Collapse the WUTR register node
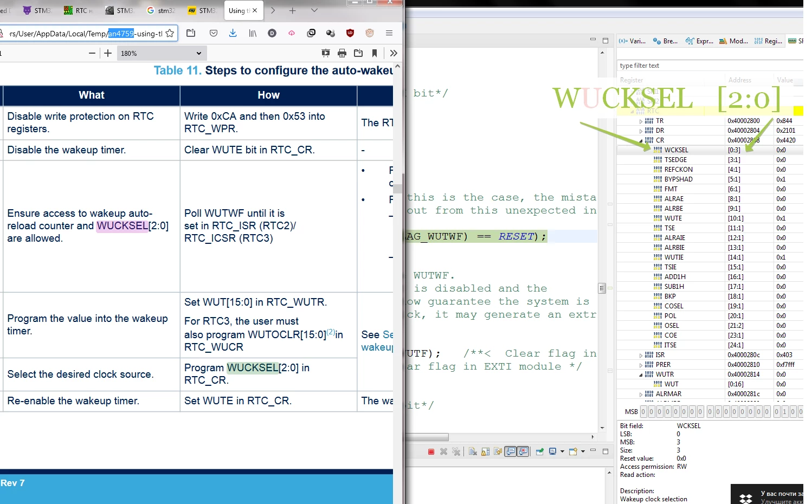 click(x=641, y=374)
